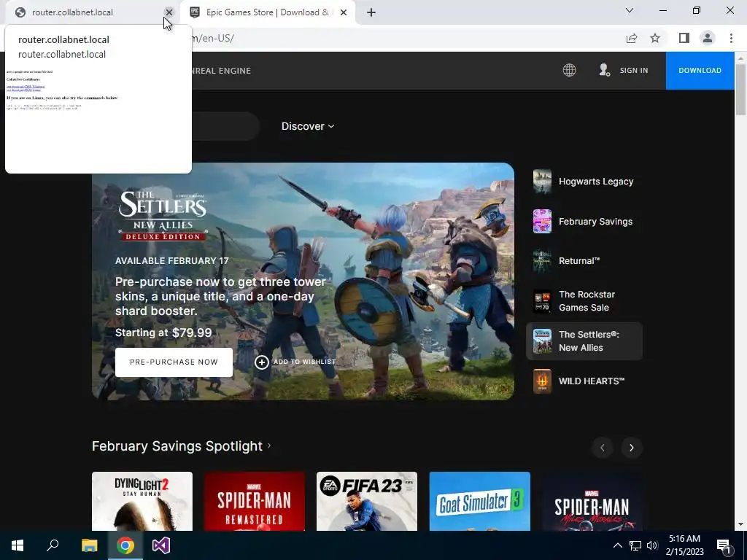
Task: Open network status tray icon
Action: [x=635, y=545]
